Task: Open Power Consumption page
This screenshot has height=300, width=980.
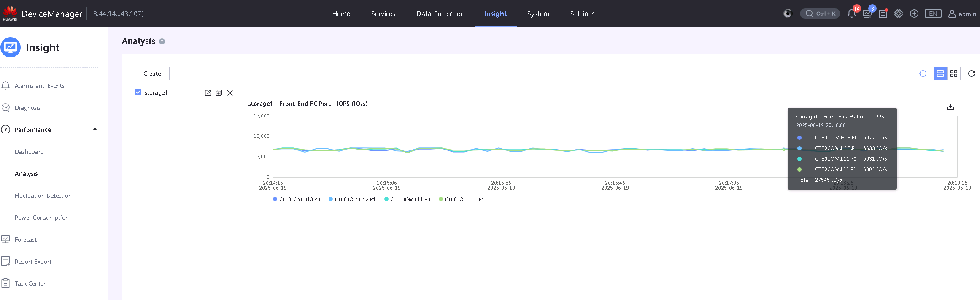Action: tap(42, 218)
